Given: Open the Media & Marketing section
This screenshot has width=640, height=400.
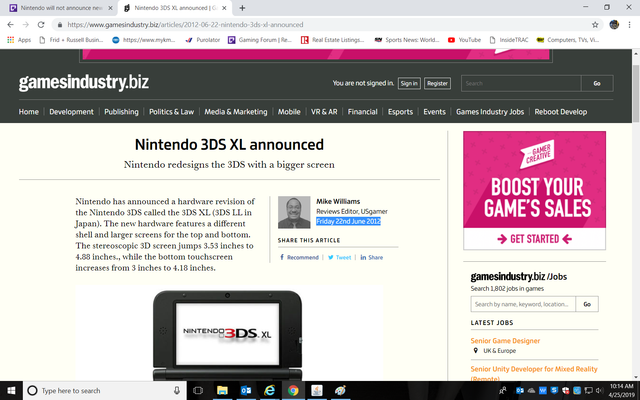Looking at the screenshot, I should 236,112.
